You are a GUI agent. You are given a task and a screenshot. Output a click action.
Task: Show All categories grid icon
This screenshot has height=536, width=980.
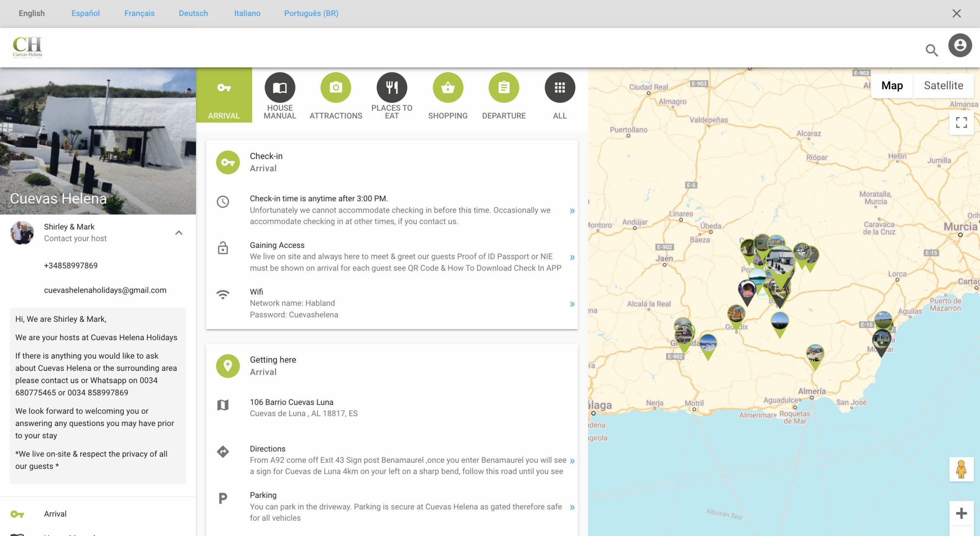click(x=560, y=88)
